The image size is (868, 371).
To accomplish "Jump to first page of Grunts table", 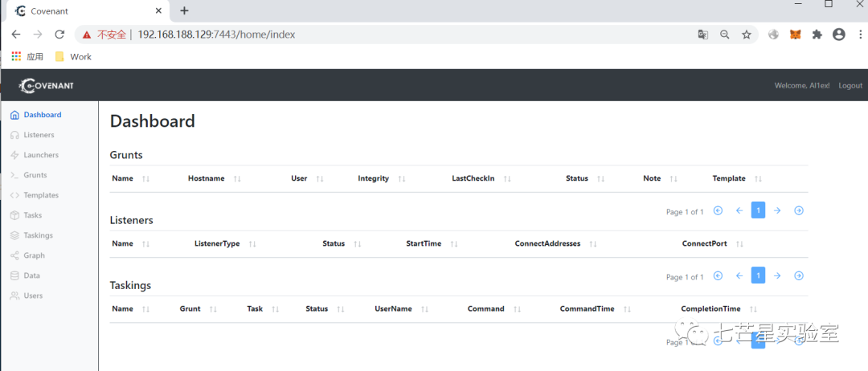I will pyautogui.click(x=718, y=210).
